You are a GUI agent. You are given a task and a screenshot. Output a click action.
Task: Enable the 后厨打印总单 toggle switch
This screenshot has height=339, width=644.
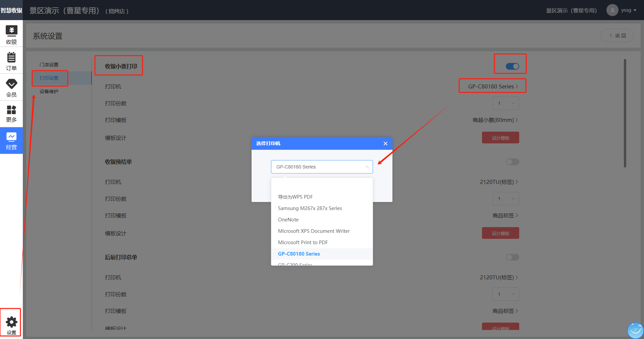tap(512, 257)
